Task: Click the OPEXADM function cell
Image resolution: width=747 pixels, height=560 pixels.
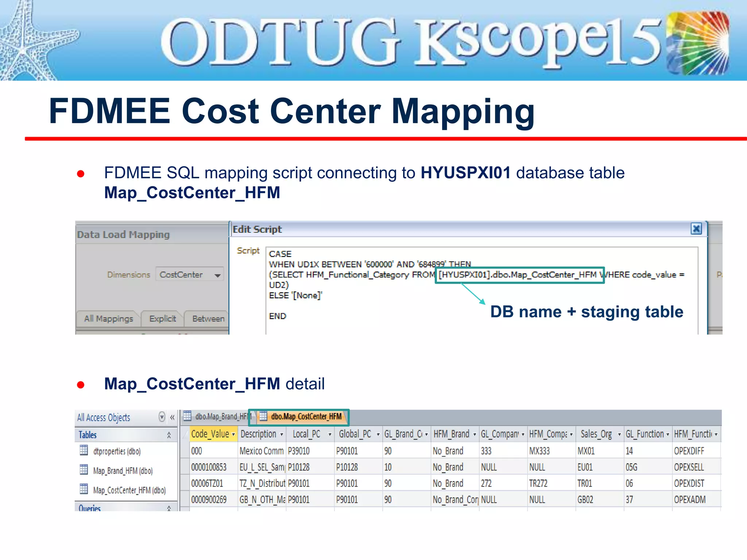Action: (x=696, y=499)
